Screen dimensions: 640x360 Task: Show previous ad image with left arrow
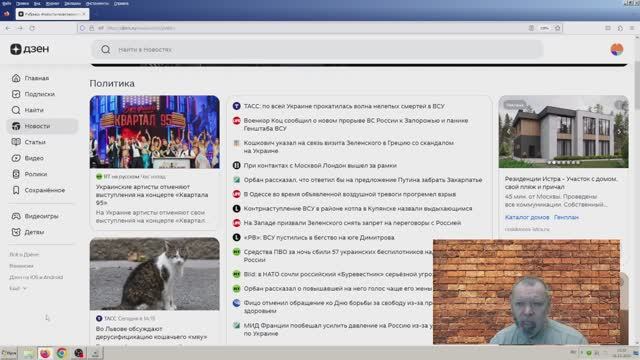tap(509, 131)
